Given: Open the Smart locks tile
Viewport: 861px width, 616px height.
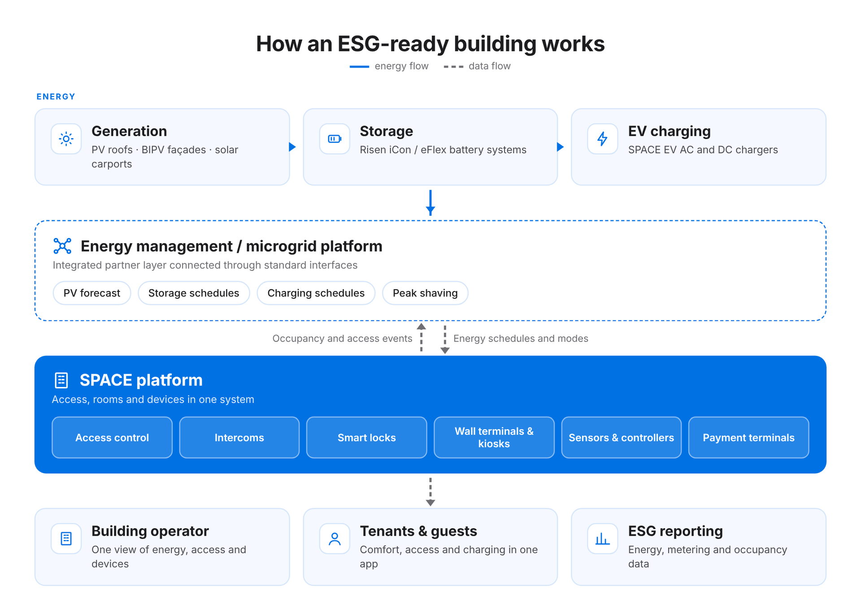Looking at the screenshot, I should (367, 438).
